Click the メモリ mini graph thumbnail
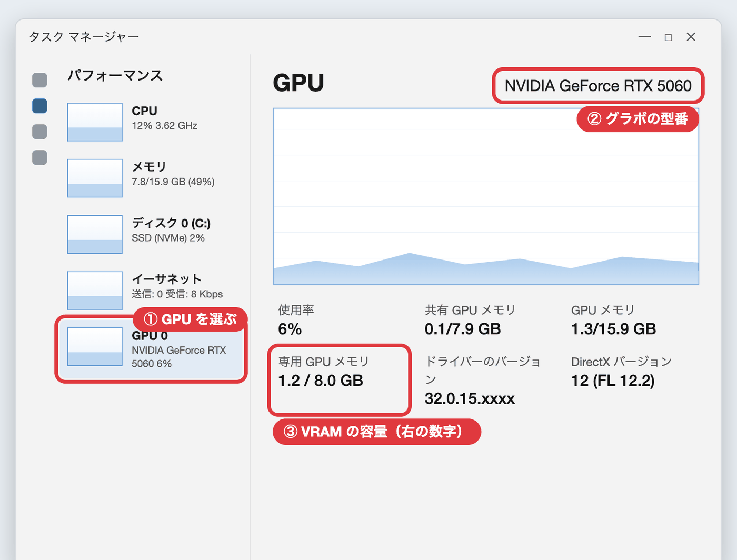The height and width of the screenshot is (560, 737). [95, 178]
